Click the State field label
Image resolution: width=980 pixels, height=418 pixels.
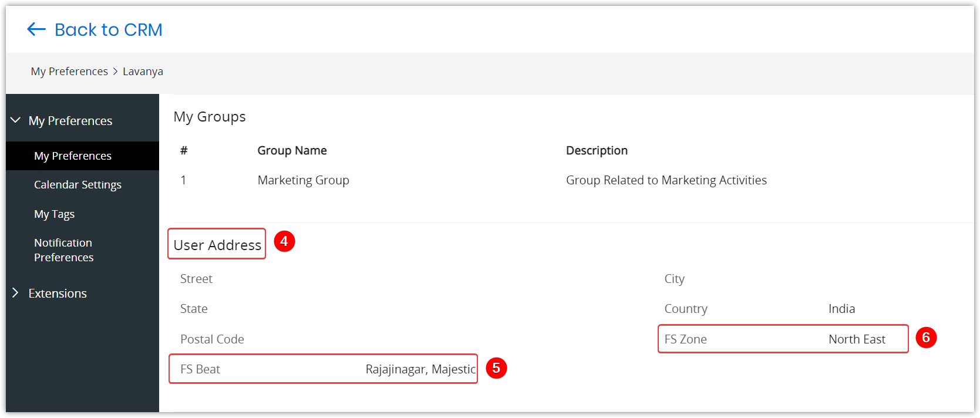click(x=194, y=309)
